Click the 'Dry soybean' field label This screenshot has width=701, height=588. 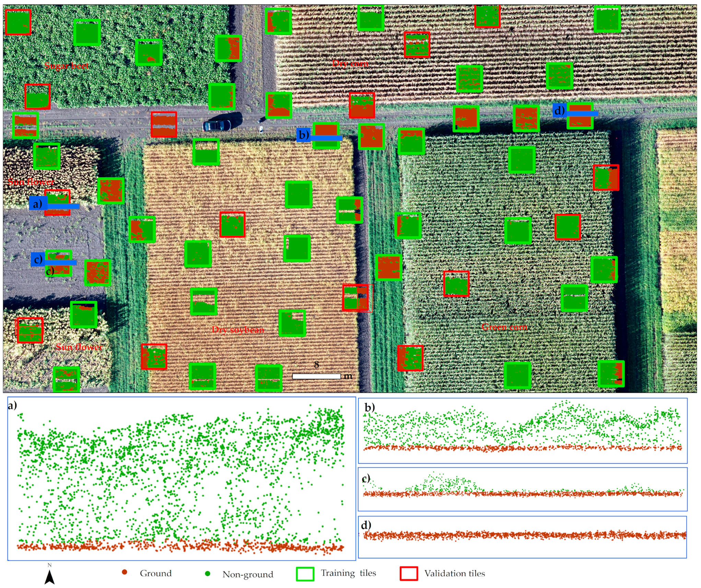point(238,330)
